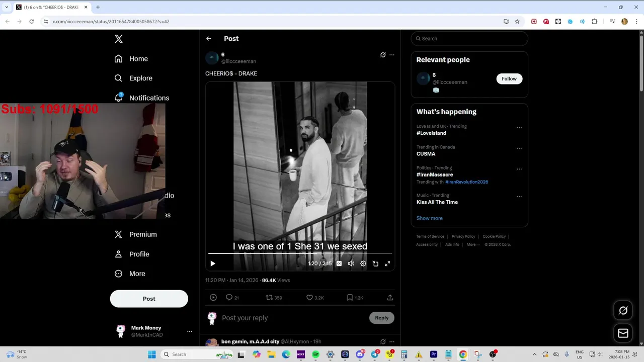Bookmark this page with star icon
This screenshot has height=362, width=644.
click(517, 22)
